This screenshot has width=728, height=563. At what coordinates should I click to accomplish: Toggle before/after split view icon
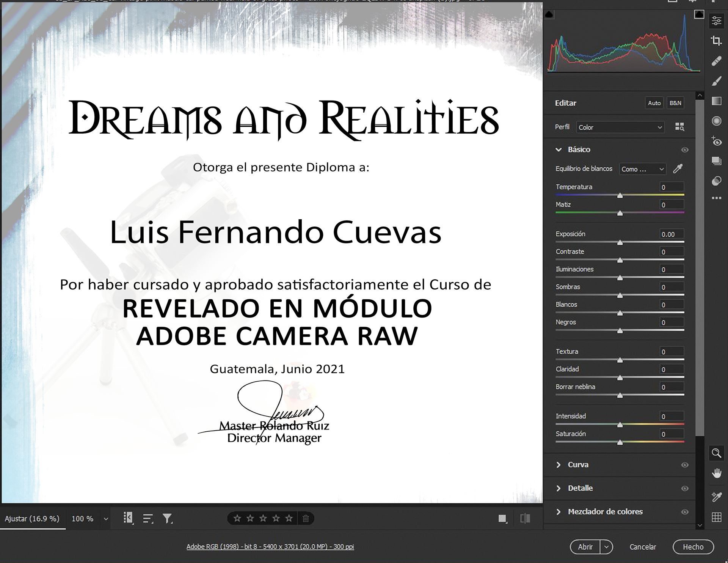[x=525, y=519]
